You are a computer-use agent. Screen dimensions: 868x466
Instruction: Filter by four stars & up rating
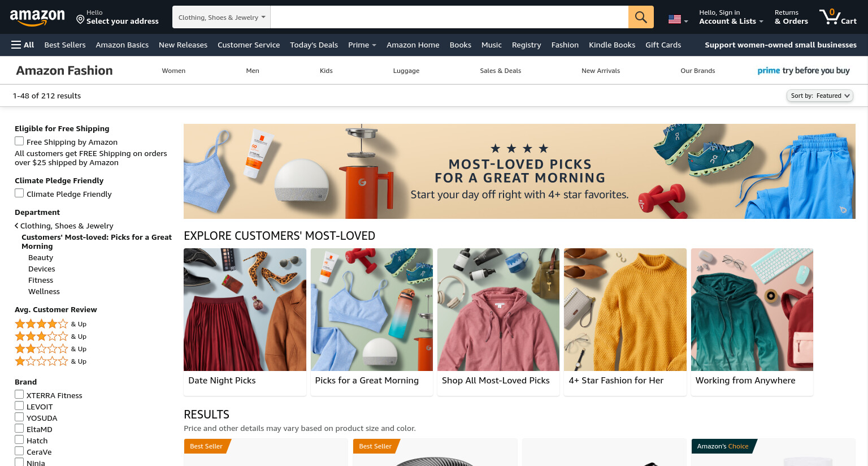50,324
